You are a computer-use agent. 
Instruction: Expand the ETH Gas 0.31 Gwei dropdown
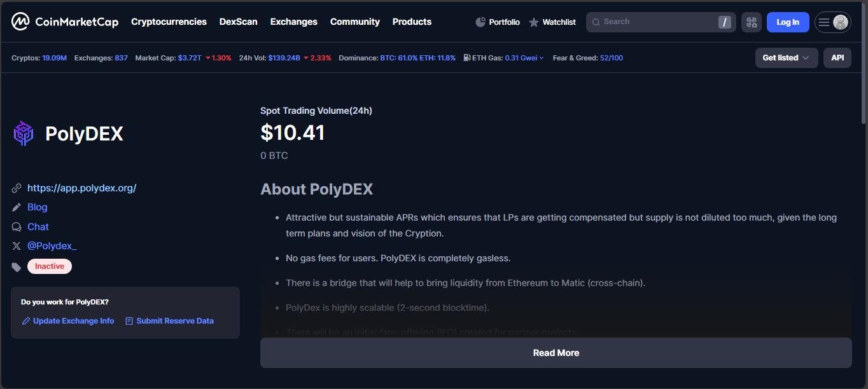pyautogui.click(x=524, y=58)
